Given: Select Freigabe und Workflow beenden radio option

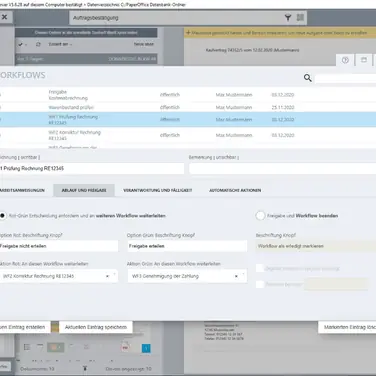Looking at the screenshot, I should point(260,216).
